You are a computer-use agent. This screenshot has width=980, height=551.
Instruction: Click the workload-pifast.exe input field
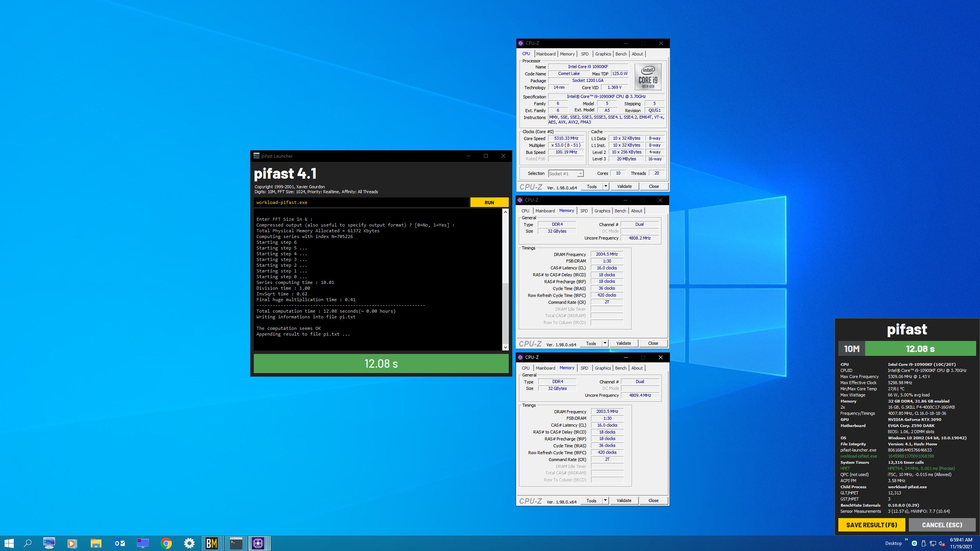coord(361,202)
